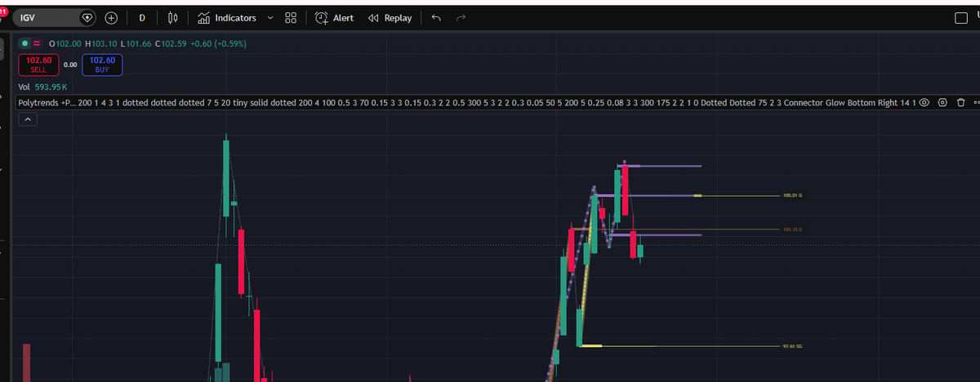Screen dimensions: 980x382
Task: Click the red SELL 102.60 button
Action: [x=39, y=64]
